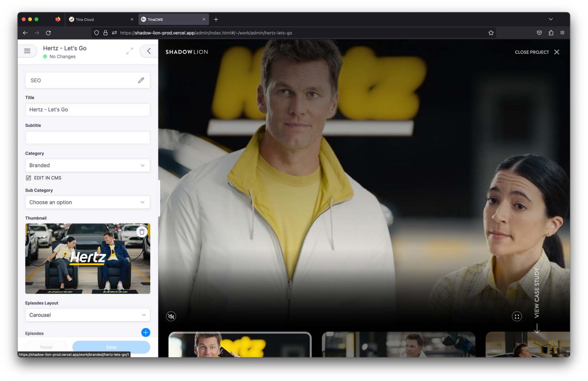Viewport: 588px width, 381px height.
Task: Click the View Case Study down arrow
Action: click(x=537, y=329)
